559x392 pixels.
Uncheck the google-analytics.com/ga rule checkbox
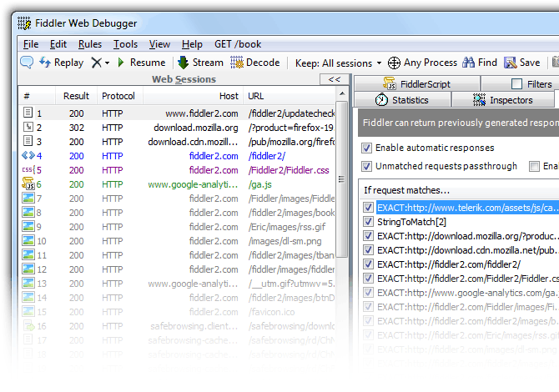pyautogui.click(x=368, y=293)
